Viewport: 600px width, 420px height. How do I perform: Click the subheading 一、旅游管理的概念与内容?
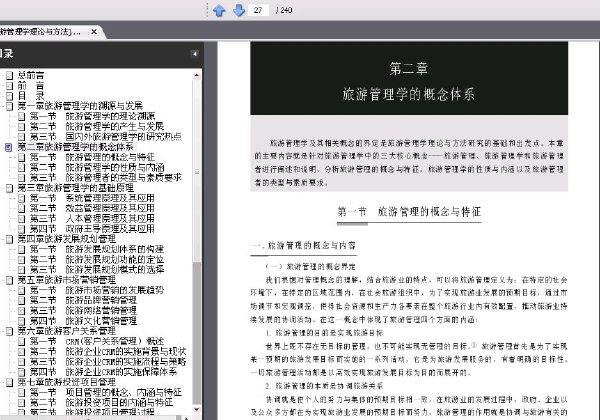coord(304,246)
